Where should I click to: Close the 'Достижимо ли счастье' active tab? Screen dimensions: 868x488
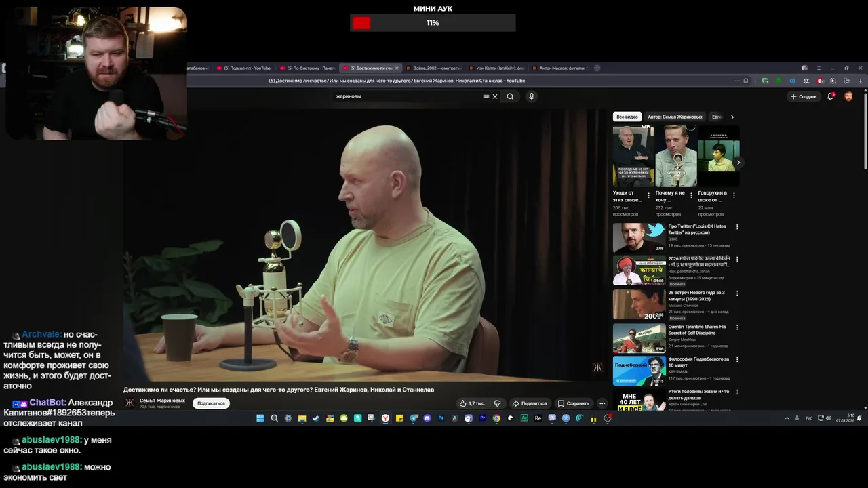(397, 68)
